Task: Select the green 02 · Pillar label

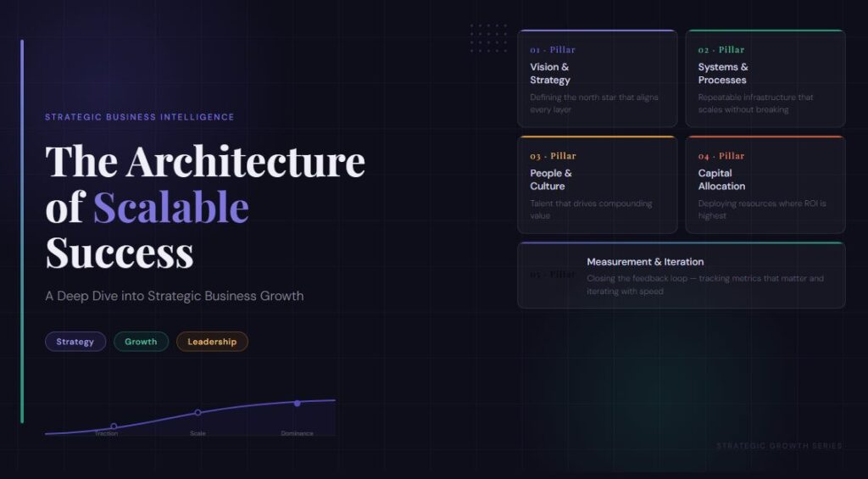Action: 721,50
